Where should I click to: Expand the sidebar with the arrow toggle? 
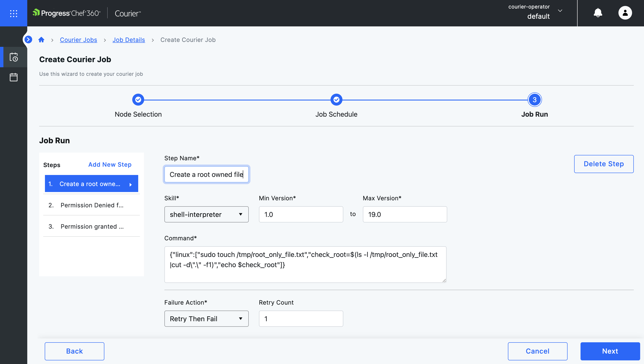[x=28, y=40]
